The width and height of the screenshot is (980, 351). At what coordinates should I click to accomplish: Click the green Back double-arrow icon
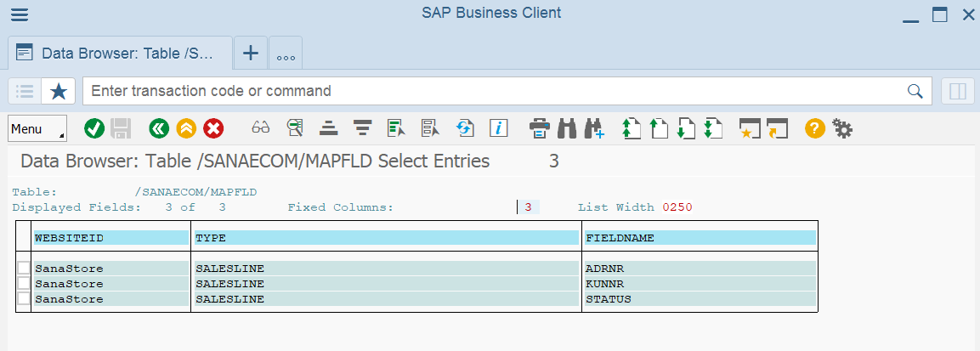point(160,128)
